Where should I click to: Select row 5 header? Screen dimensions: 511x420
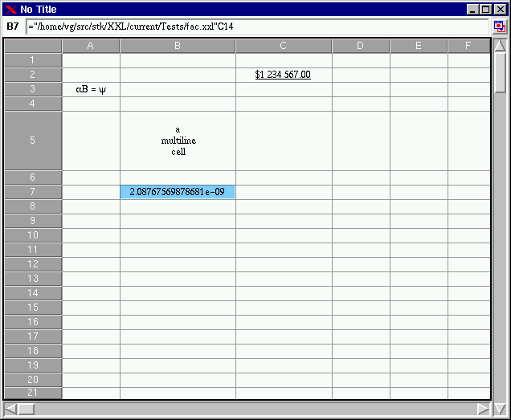click(x=33, y=141)
